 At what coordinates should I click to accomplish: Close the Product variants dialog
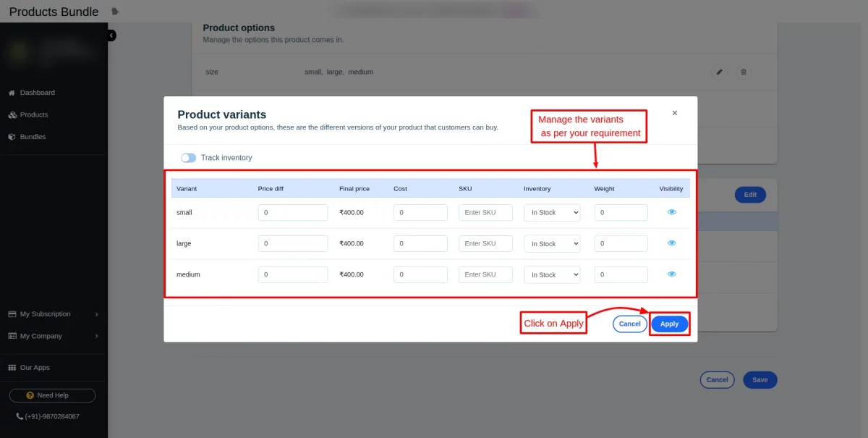coord(675,113)
